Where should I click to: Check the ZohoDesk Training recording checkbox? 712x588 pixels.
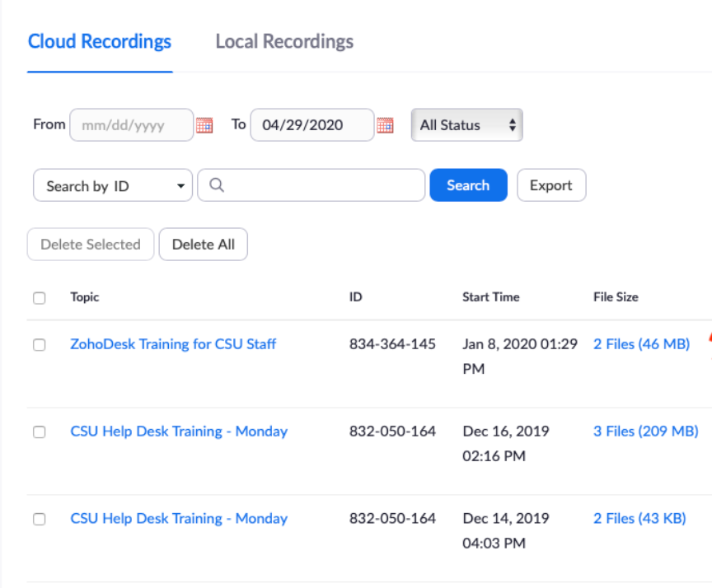point(38,344)
